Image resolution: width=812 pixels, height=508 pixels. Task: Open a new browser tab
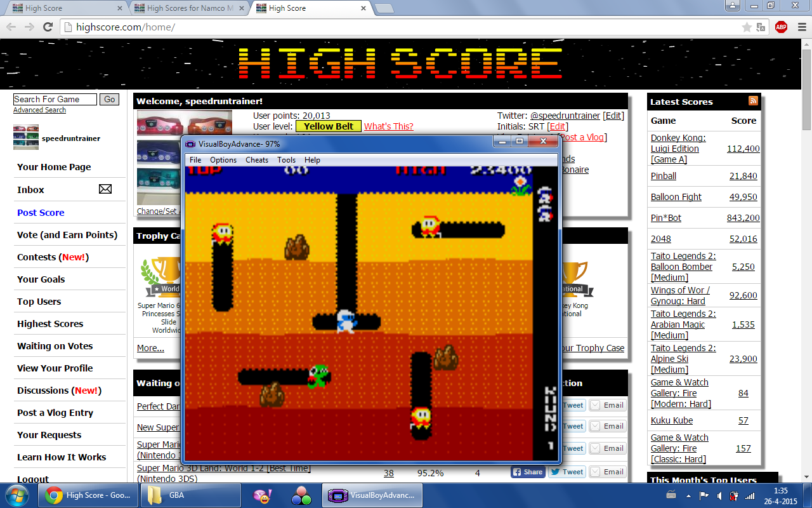[x=384, y=8]
